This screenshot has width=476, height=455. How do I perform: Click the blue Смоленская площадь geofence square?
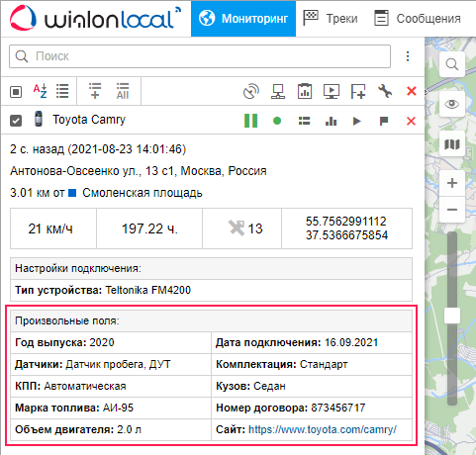tap(72, 193)
